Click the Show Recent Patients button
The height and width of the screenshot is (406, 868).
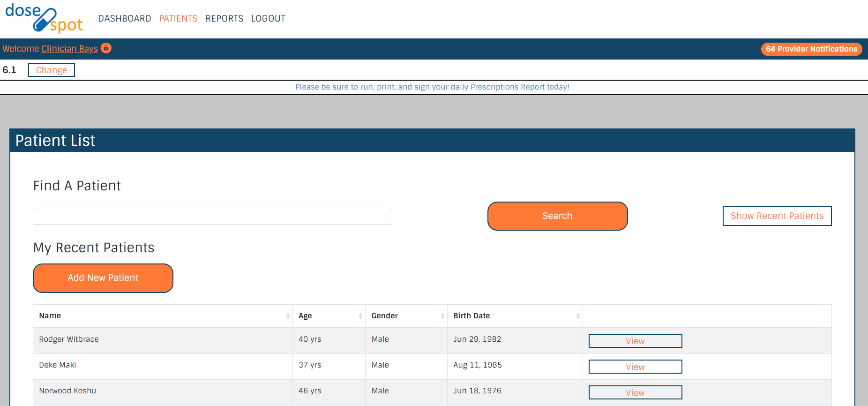click(x=777, y=216)
